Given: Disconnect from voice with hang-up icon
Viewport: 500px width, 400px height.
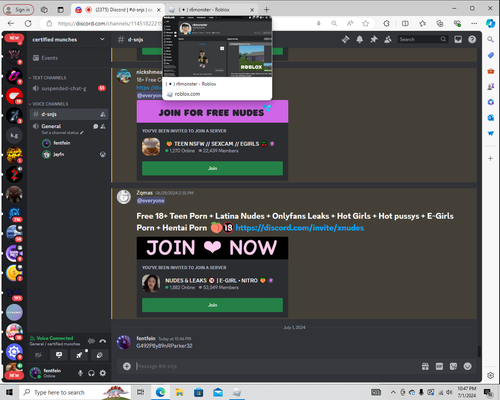Looking at the screenshot, I should (103, 341).
